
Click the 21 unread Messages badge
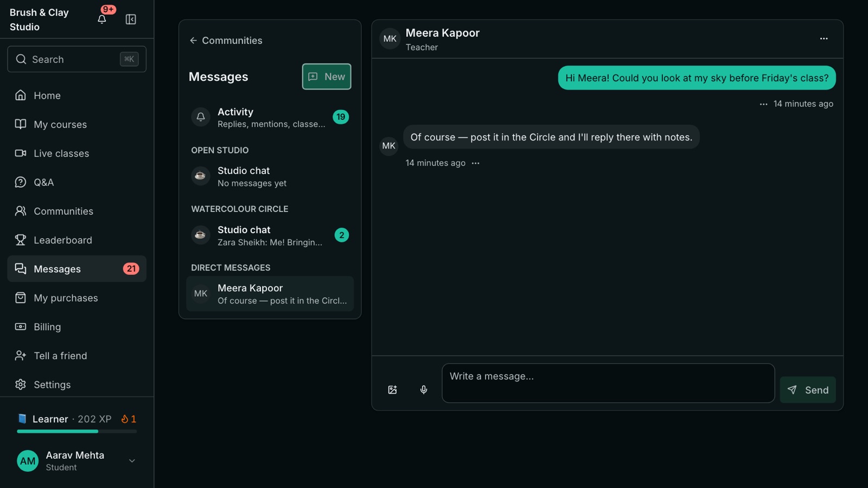pyautogui.click(x=131, y=269)
